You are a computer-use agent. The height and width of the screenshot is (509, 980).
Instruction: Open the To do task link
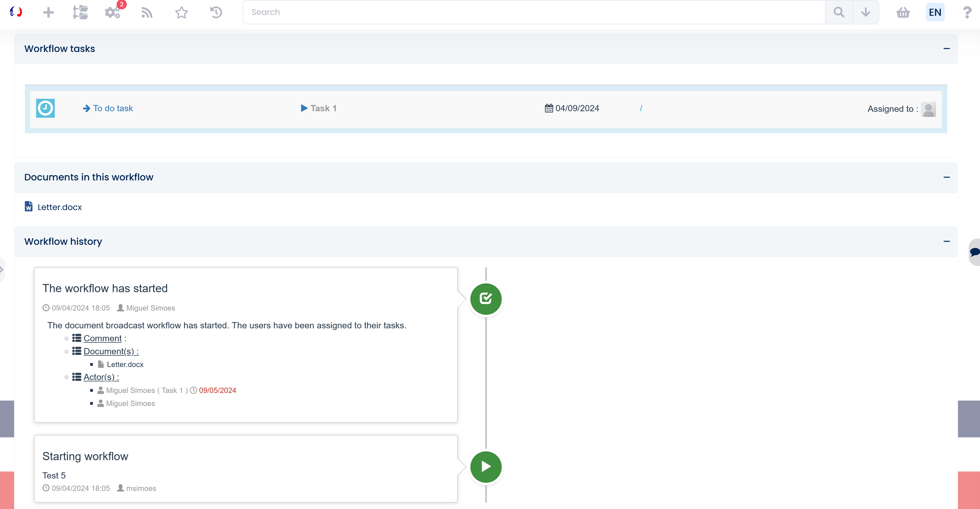(113, 108)
